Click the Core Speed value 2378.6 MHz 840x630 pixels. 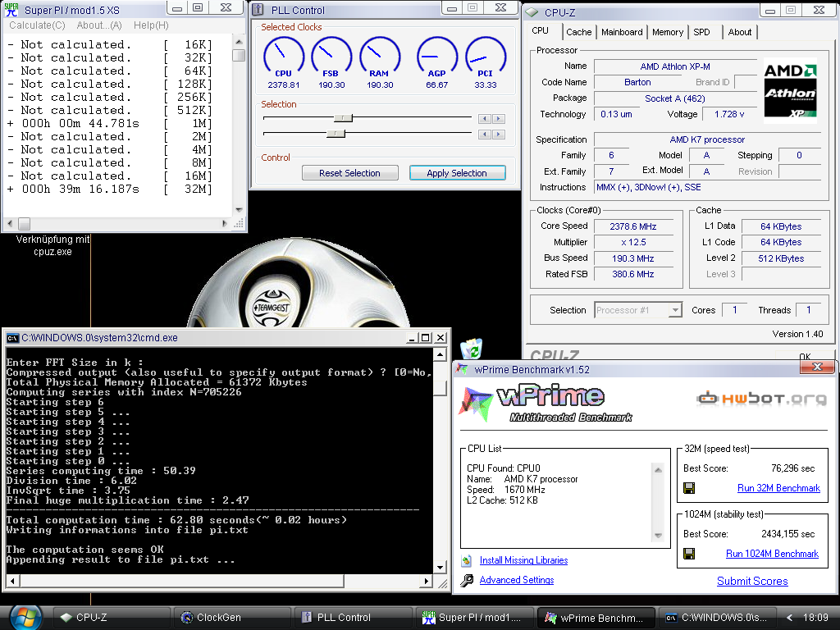click(632, 226)
